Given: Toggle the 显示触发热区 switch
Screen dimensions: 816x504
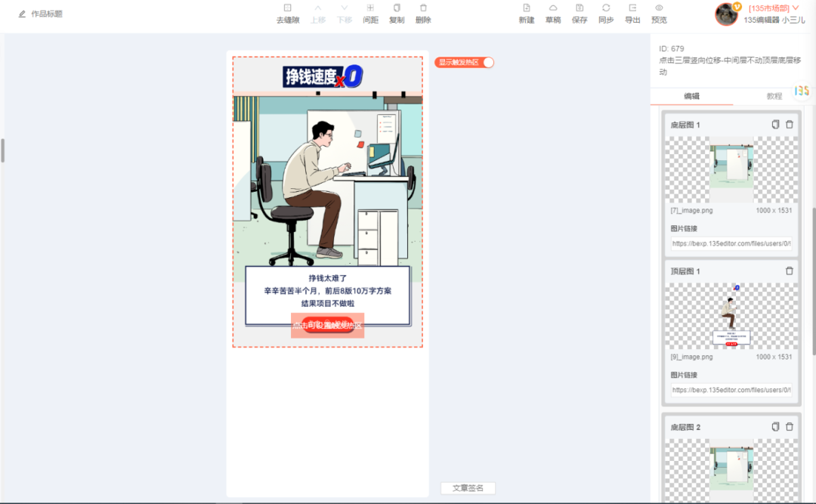Looking at the screenshot, I should (x=487, y=63).
